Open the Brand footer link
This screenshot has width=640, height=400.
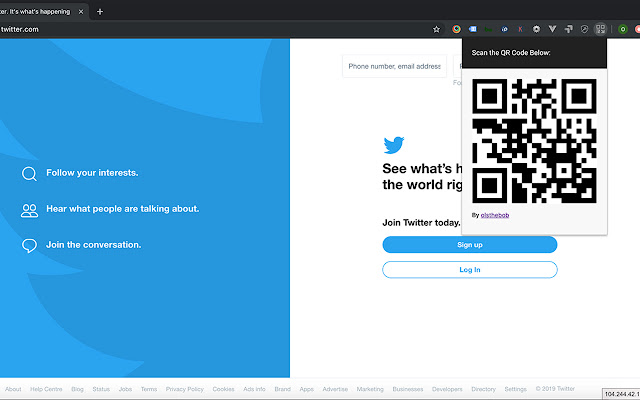282,389
